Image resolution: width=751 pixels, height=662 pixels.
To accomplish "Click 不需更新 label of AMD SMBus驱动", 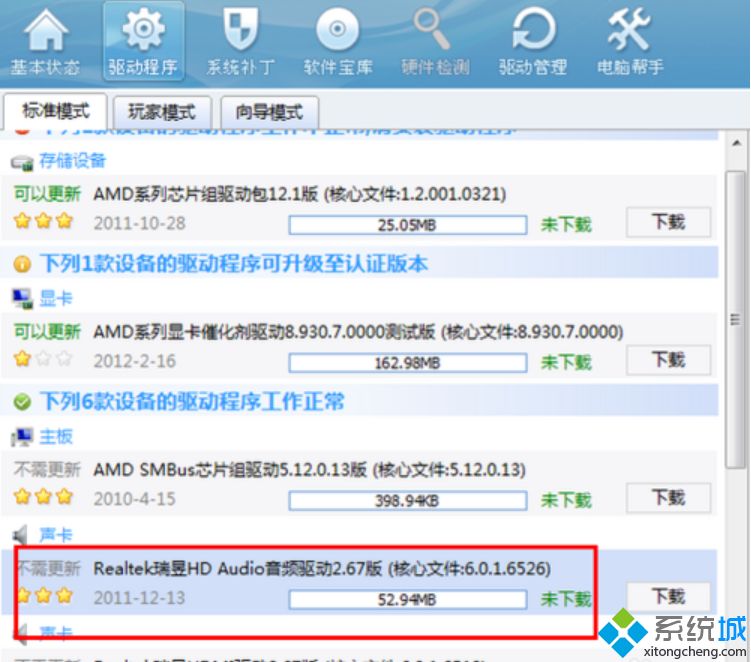I will click(x=47, y=469).
